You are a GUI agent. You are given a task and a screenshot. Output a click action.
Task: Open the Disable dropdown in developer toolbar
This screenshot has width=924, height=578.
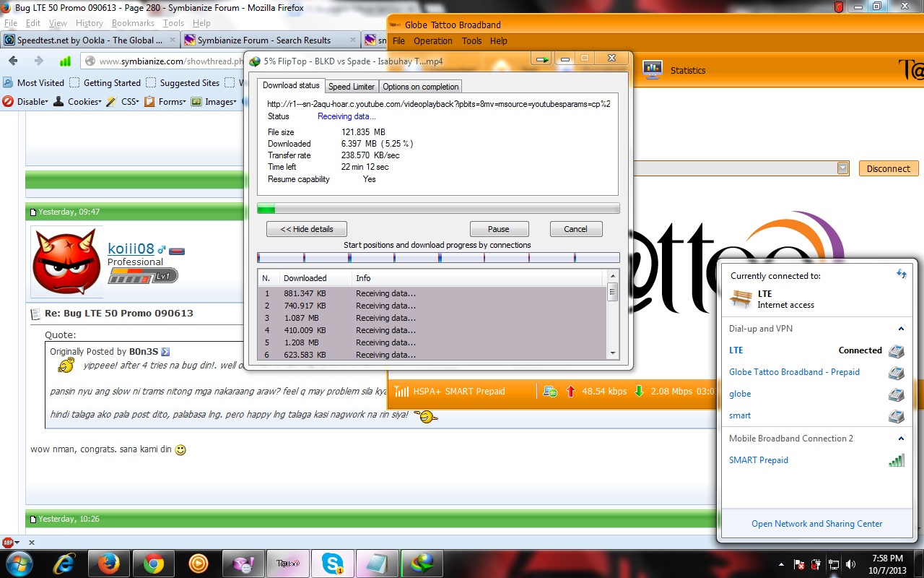point(46,102)
